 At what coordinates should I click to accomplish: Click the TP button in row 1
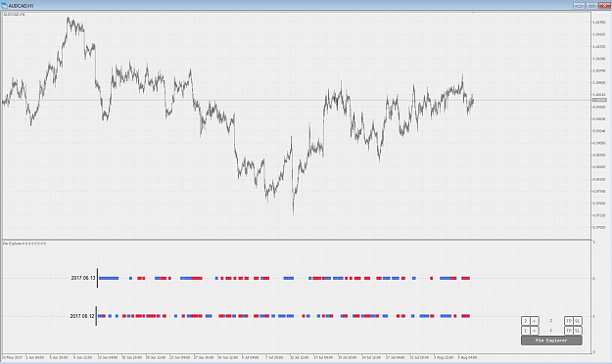click(x=569, y=331)
